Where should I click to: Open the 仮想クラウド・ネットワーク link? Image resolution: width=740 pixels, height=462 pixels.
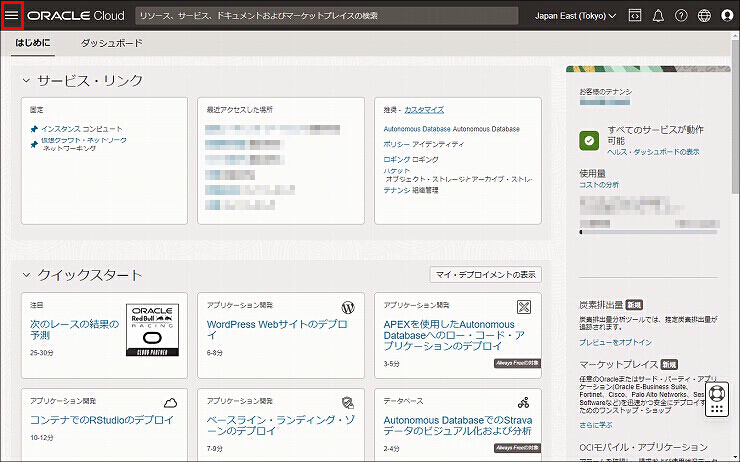84,140
